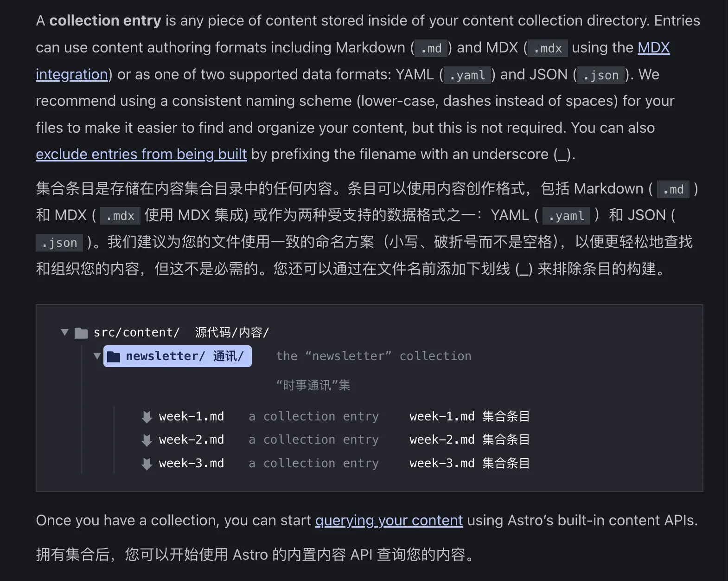Select the week-3.md file name in tree
This screenshot has height=581, width=728.
coord(191,463)
